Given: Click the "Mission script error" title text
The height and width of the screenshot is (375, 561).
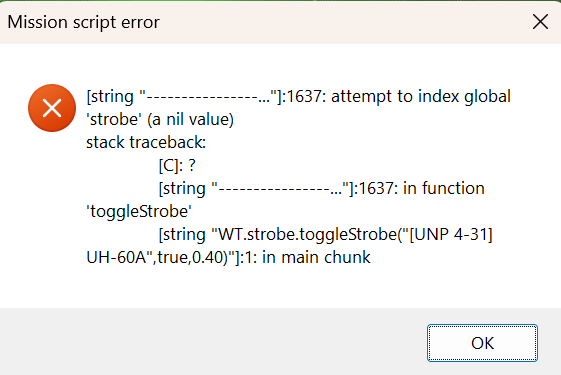Looking at the screenshot, I should pyautogui.click(x=83, y=22).
